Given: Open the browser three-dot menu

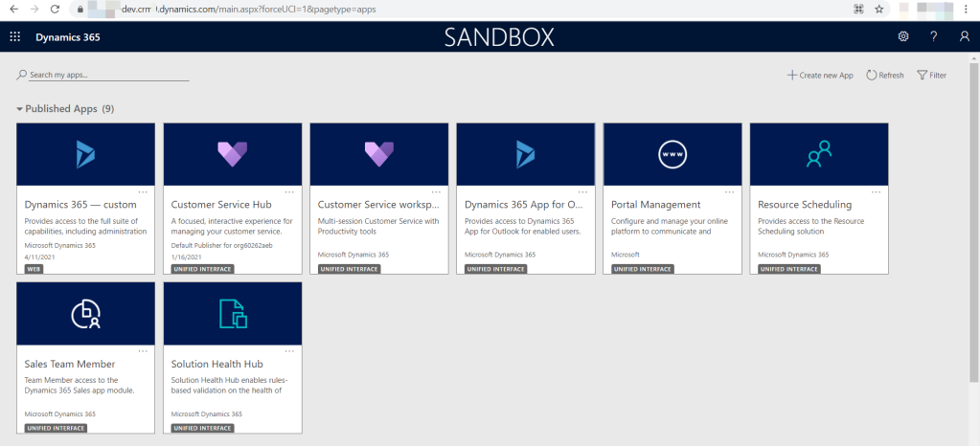Looking at the screenshot, I should pos(966,10).
